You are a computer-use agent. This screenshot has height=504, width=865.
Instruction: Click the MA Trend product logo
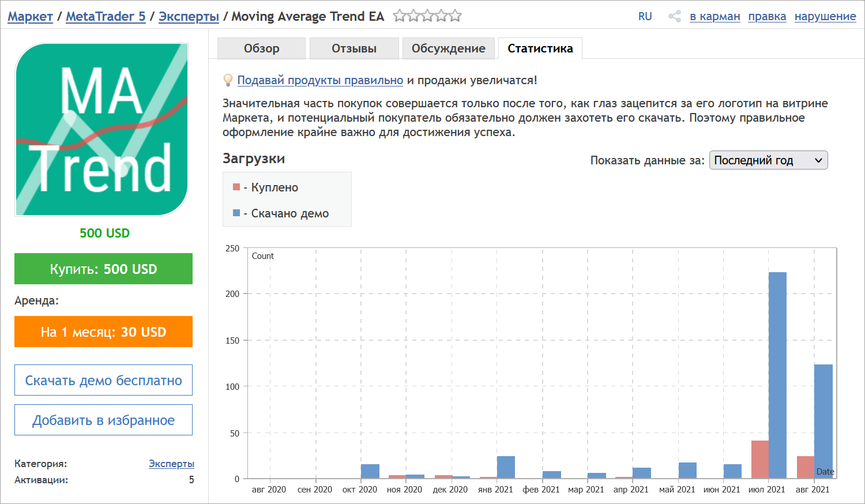click(x=101, y=130)
